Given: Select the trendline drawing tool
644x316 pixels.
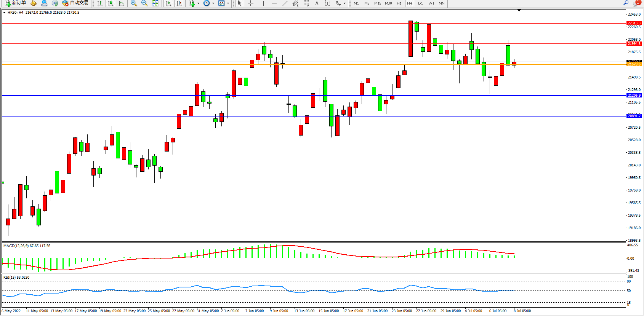Looking at the screenshot, I should [x=285, y=3].
